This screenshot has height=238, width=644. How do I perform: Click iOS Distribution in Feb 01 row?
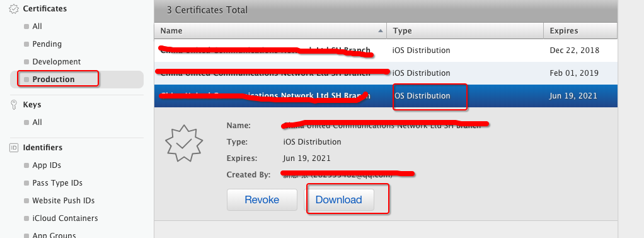pyautogui.click(x=422, y=73)
